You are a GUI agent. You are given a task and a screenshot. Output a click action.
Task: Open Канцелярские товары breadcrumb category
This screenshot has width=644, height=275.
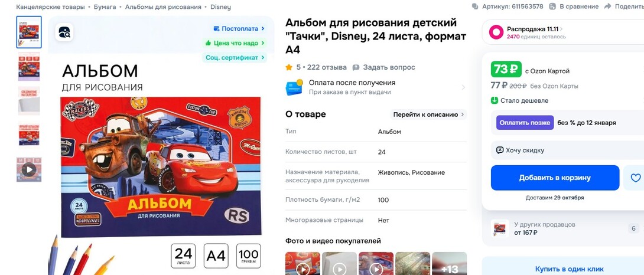pyautogui.click(x=51, y=7)
